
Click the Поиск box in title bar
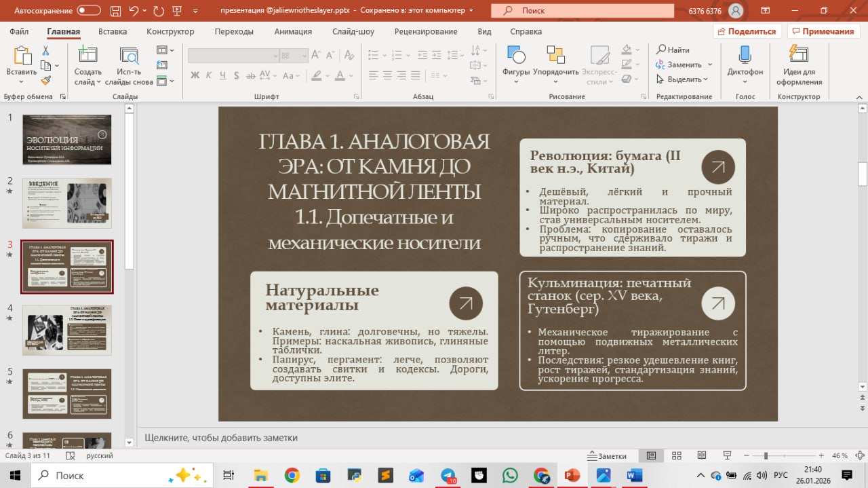[584, 11]
